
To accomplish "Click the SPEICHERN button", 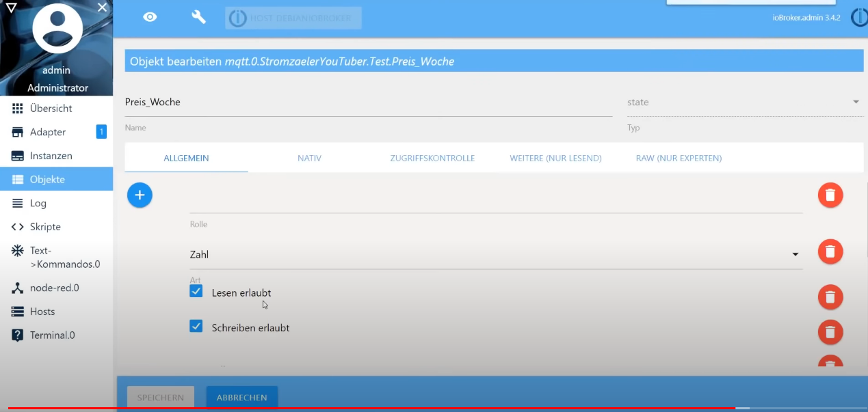I will [x=161, y=397].
